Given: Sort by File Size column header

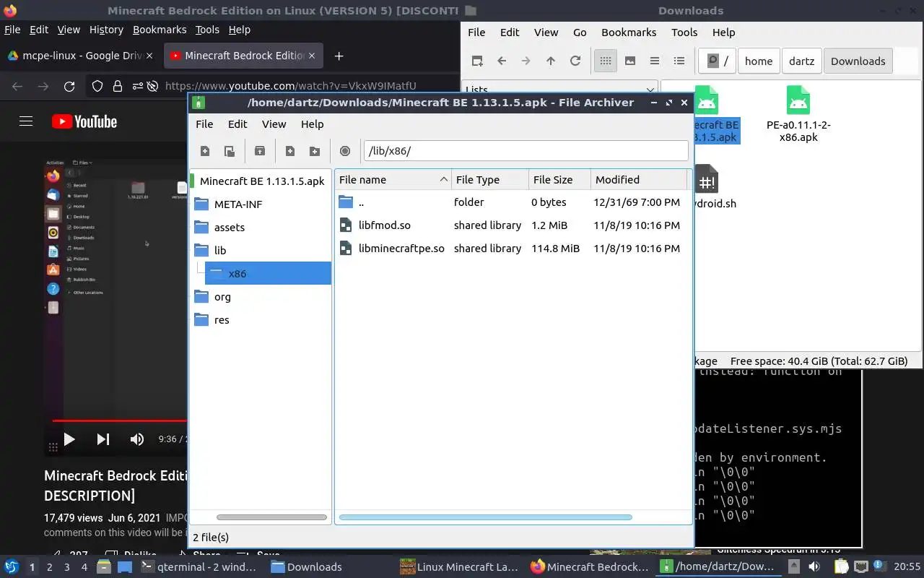Looking at the screenshot, I should [x=559, y=180].
